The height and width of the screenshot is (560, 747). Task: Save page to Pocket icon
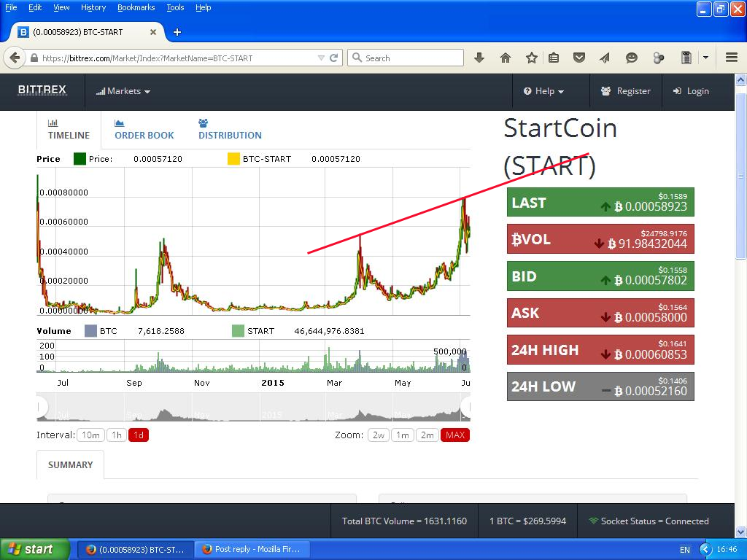[x=579, y=58]
